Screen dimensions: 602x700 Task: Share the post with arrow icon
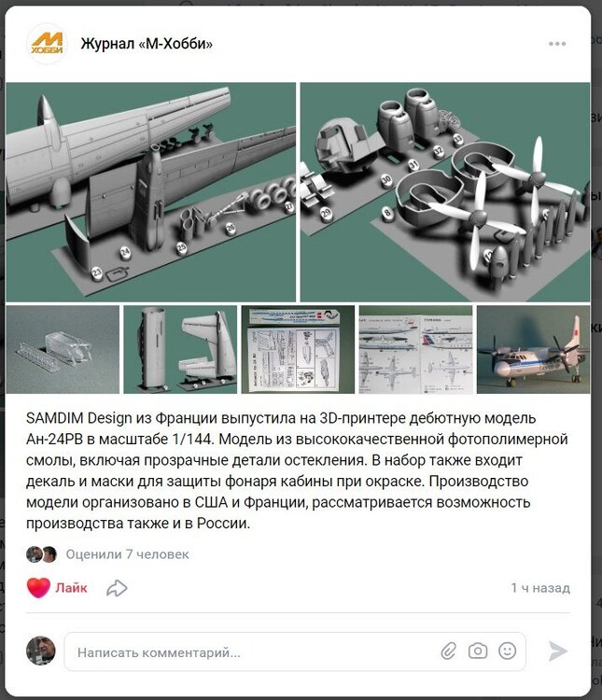pos(117,588)
